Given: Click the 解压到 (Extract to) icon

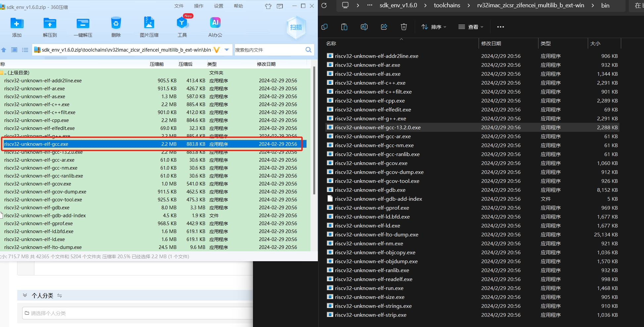Looking at the screenshot, I should (x=50, y=24).
